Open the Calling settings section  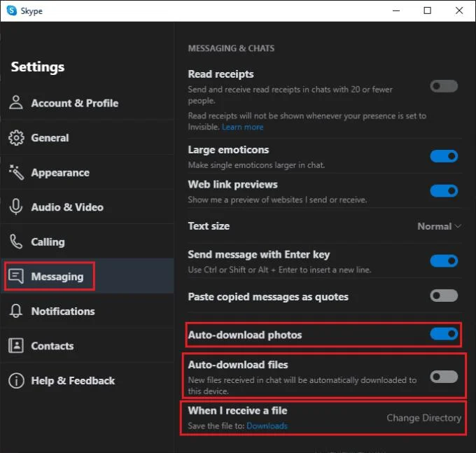(87, 242)
